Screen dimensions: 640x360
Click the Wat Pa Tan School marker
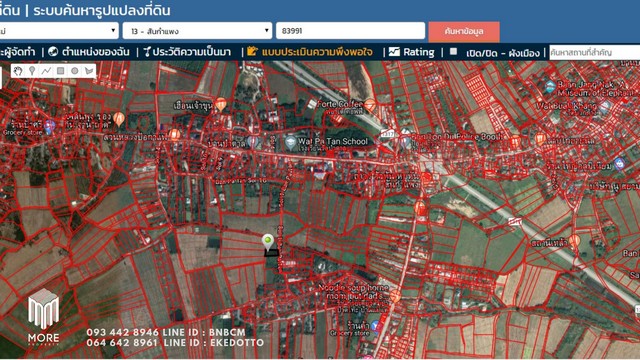coord(291,142)
